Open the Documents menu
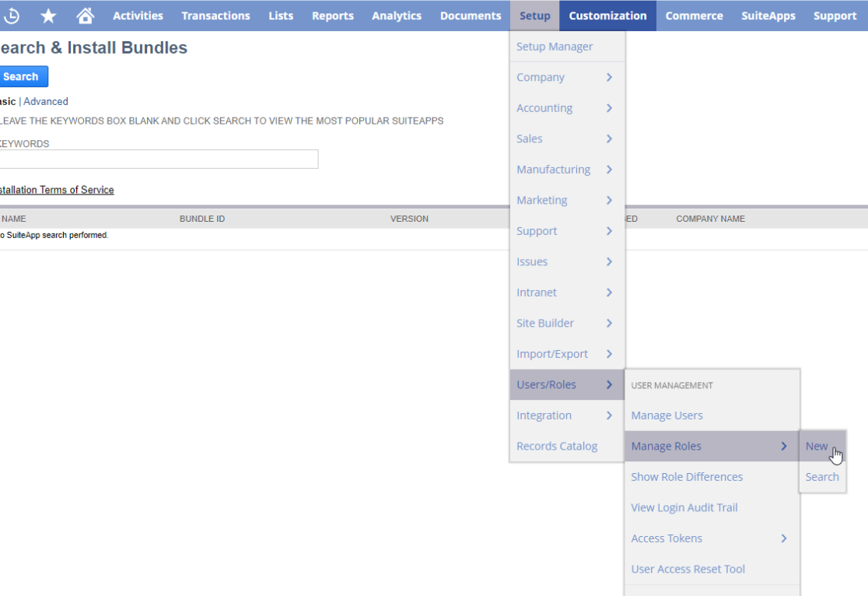Image resolution: width=868 pixels, height=596 pixels. click(471, 16)
